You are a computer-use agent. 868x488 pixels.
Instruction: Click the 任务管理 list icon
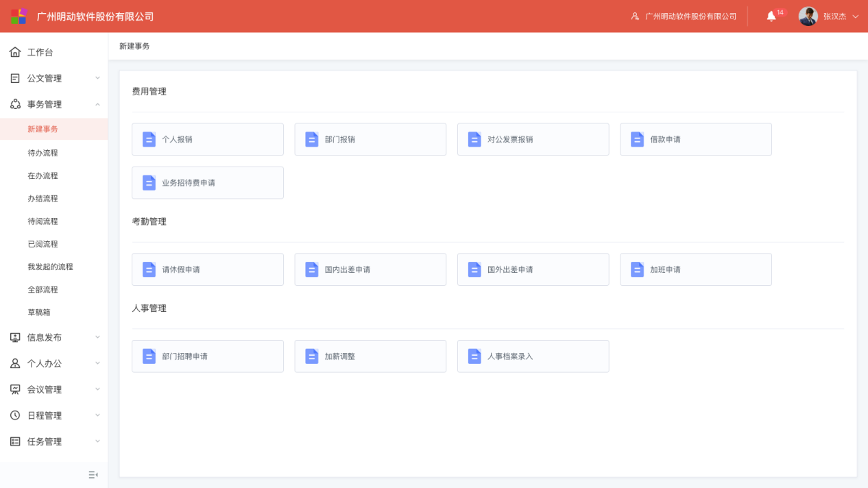click(x=15, y=441)
